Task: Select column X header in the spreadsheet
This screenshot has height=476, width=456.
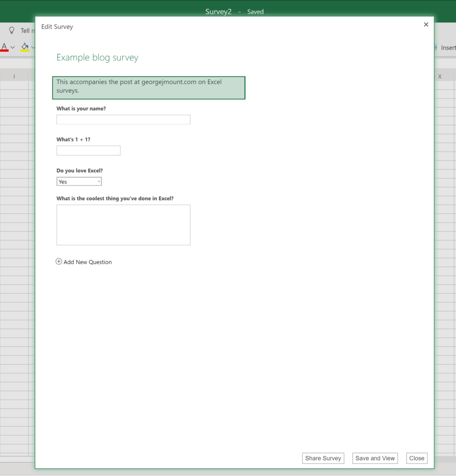Action: coord(440,77)
